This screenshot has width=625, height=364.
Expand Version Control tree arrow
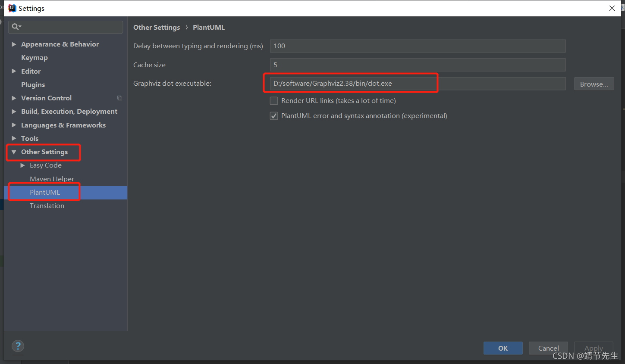click(14, 98)
